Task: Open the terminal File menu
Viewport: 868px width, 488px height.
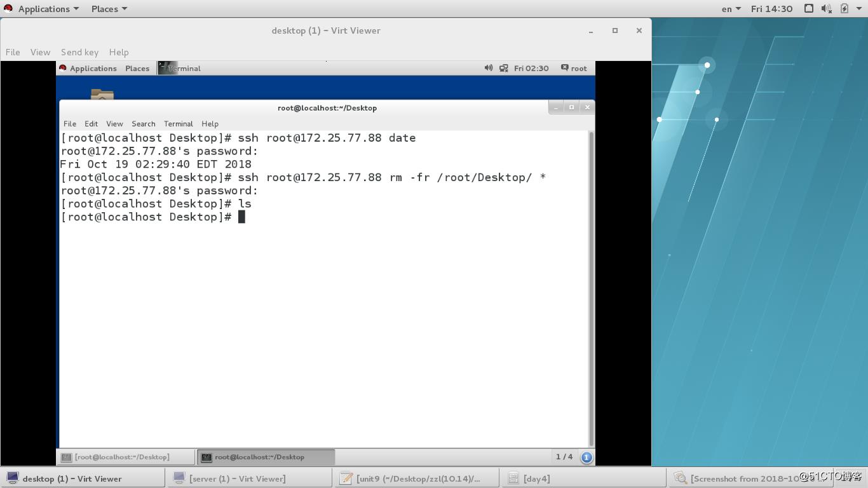Action: click(70, 124)
